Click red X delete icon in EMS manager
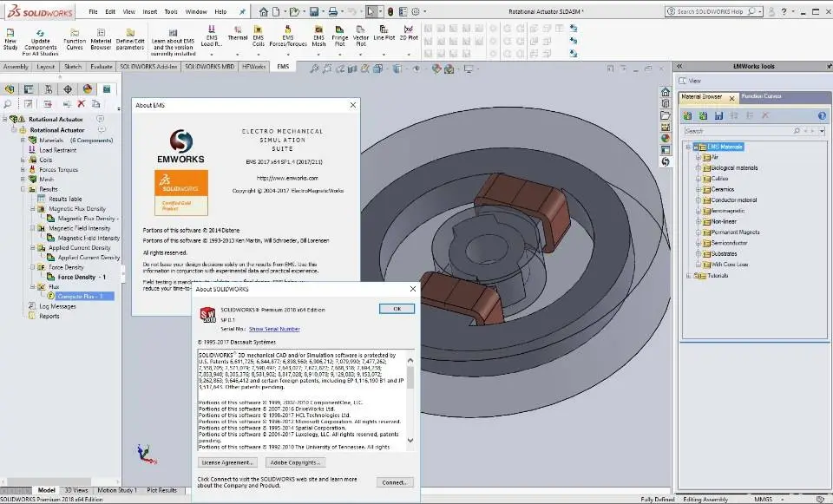 click(x=82, y=103)
